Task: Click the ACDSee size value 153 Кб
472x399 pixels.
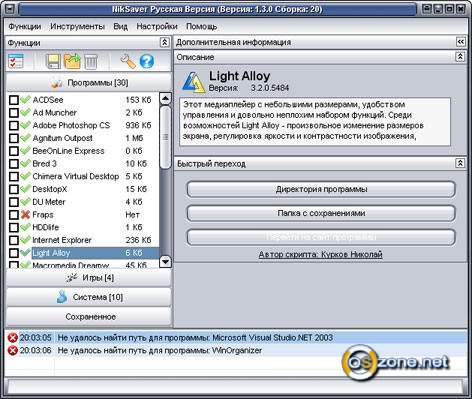Action: point(138,100)
